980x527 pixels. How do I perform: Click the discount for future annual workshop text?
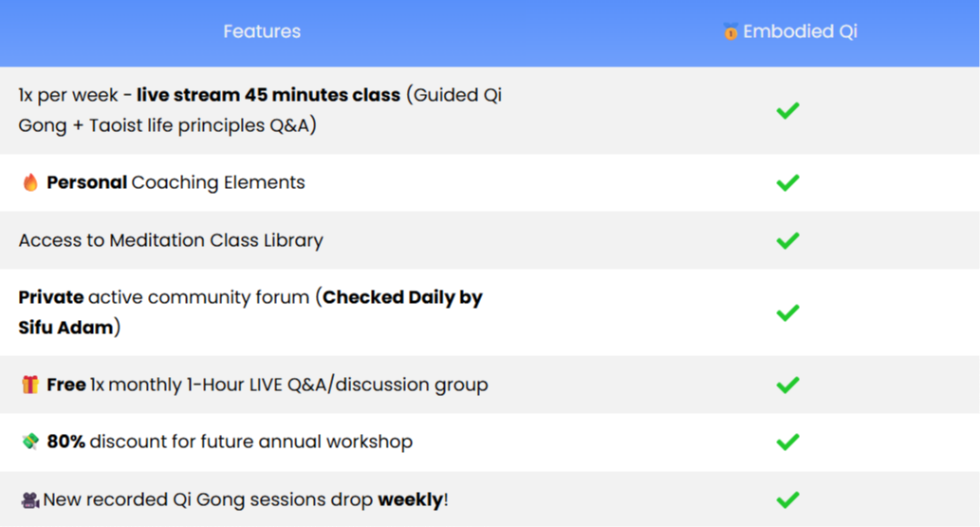click(x=250, y=442)
